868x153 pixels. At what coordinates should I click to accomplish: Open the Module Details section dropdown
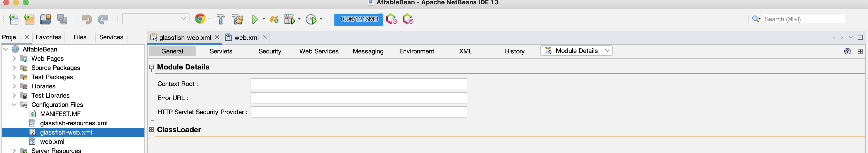[x=576, y=51]
